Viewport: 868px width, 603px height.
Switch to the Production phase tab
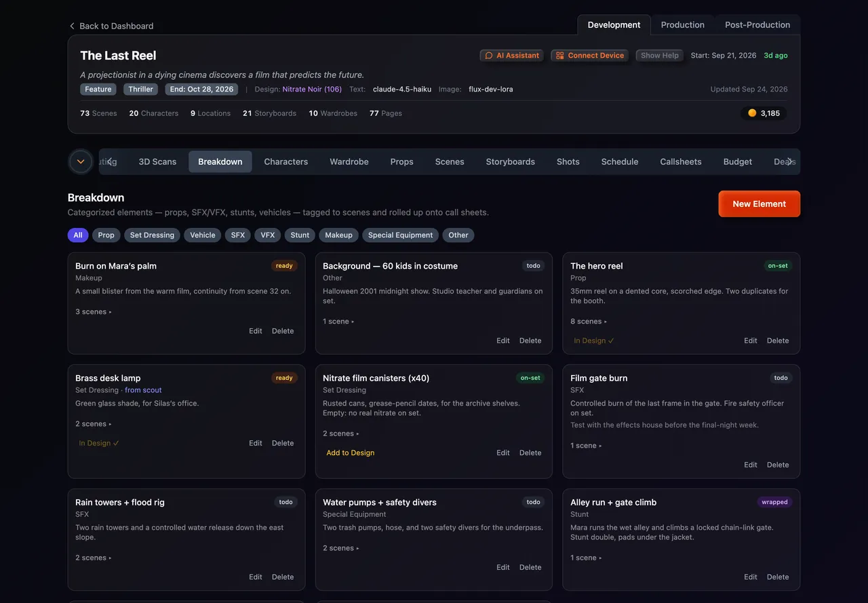click(682, 25)
